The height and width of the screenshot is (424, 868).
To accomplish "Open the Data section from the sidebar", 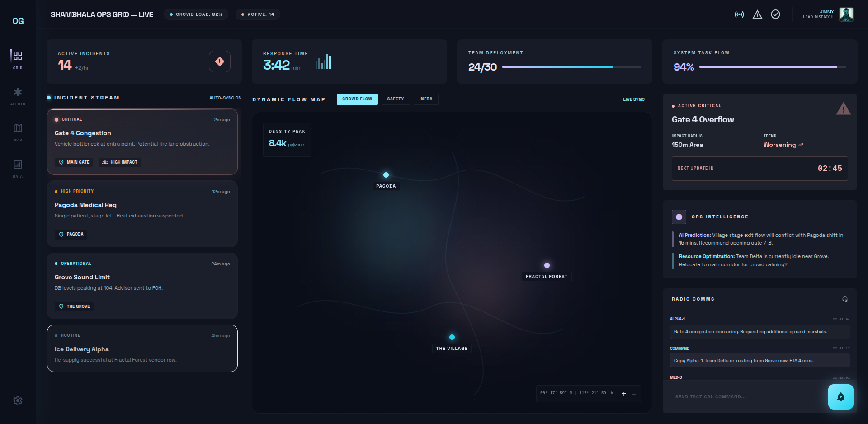I will tap(18, 168).
